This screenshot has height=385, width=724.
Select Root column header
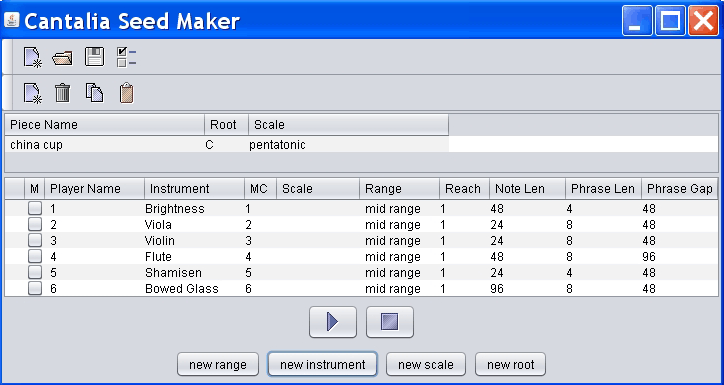227,125
